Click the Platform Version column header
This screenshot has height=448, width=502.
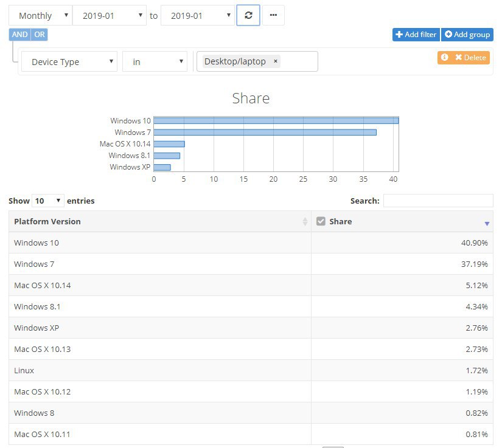tap(160, 221)
